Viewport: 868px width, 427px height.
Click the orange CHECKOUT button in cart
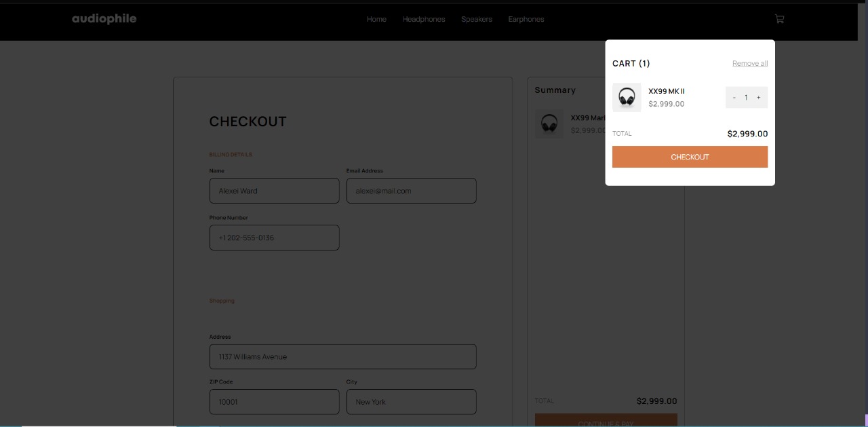pyautogui.click(x=690, y=157)
